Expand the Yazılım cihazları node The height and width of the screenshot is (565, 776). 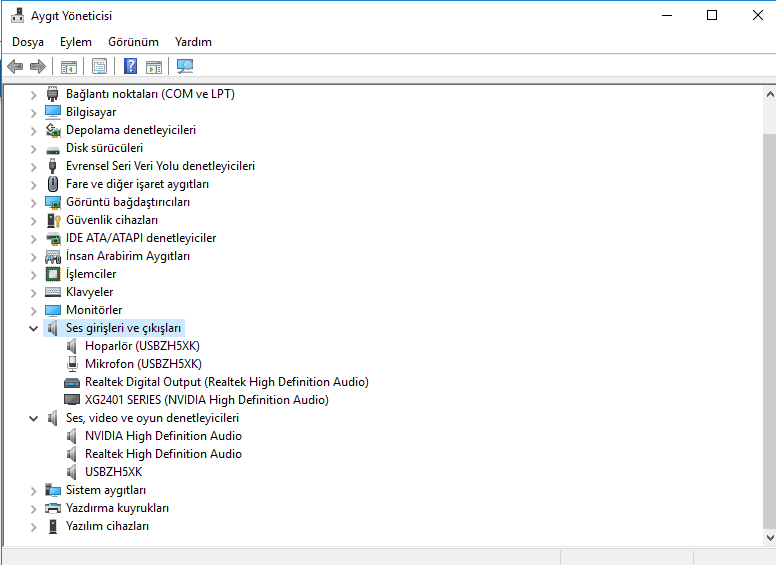(x=34, y=527)
